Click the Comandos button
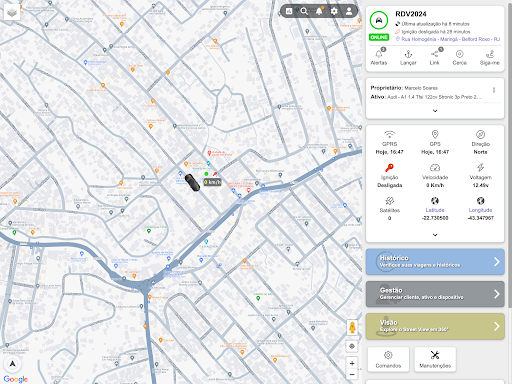This screenshot has height=384, width=512. [388, 359]
